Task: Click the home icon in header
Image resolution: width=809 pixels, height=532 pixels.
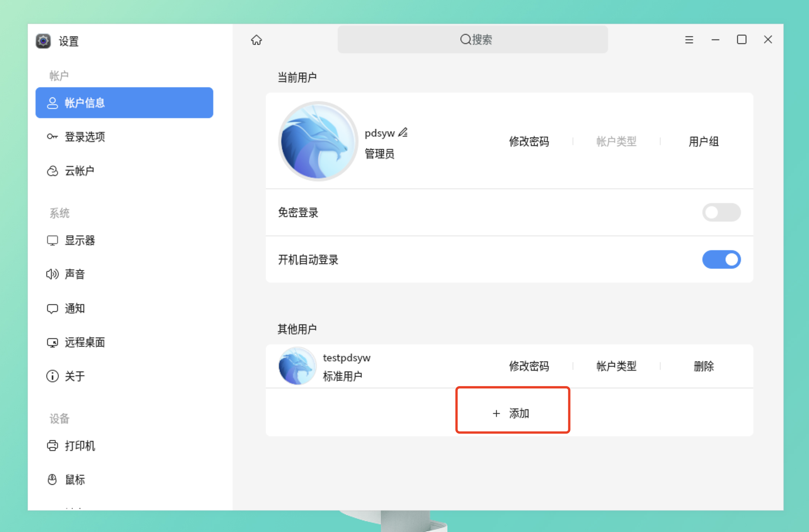Action: pyautogui.click(x=256, y=40)
